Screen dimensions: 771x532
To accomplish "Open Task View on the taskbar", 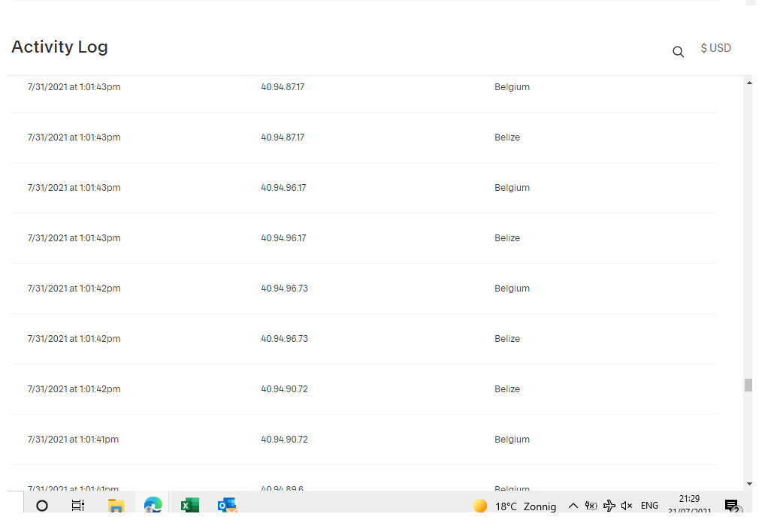I will 78,506.
